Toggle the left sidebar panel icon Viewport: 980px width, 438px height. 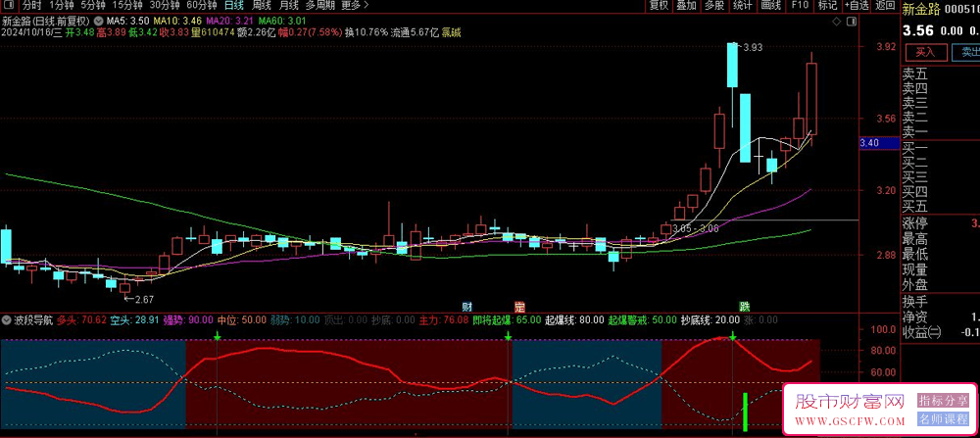pos(10,6)
